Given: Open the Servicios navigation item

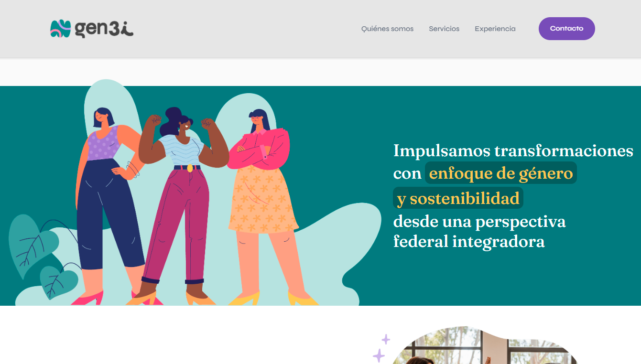Looking at the screenshot, I should tap(444, 29).
